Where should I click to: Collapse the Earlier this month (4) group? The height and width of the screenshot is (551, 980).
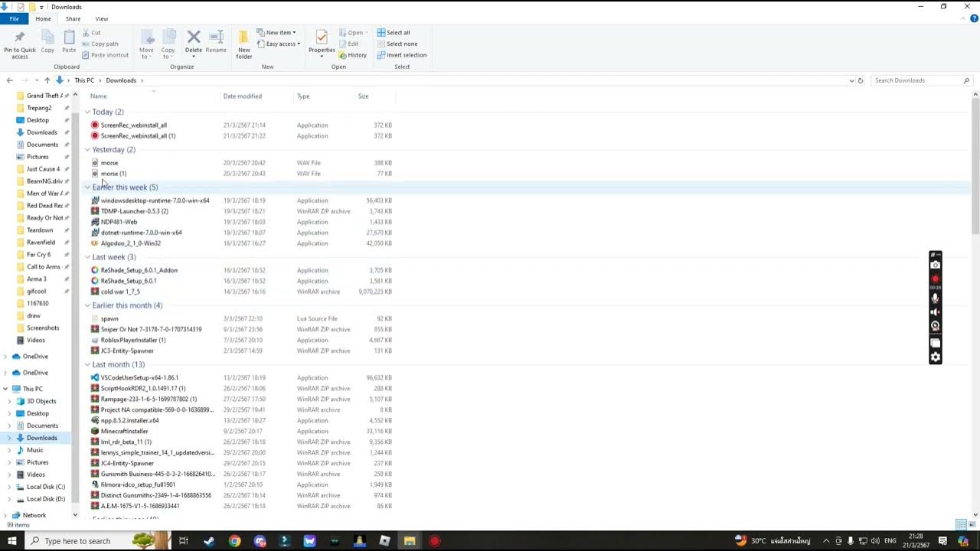pyautogui.click(x=87, y=305)
